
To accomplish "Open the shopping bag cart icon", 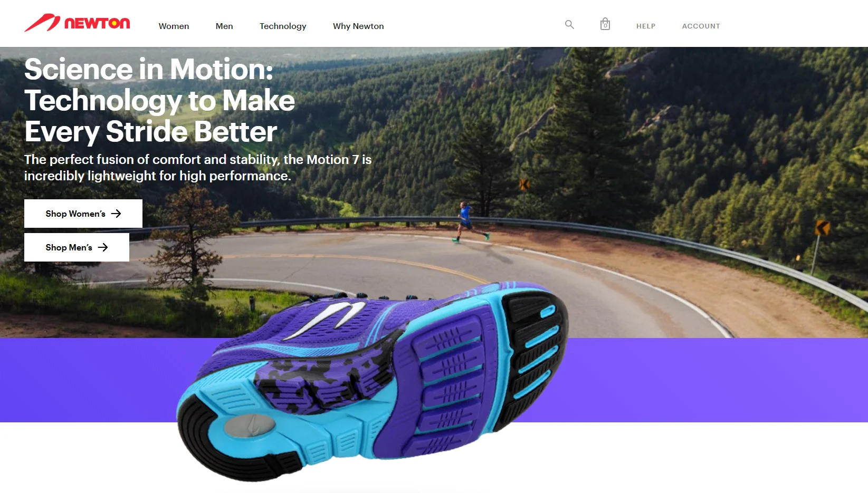I will pos(605,24).
